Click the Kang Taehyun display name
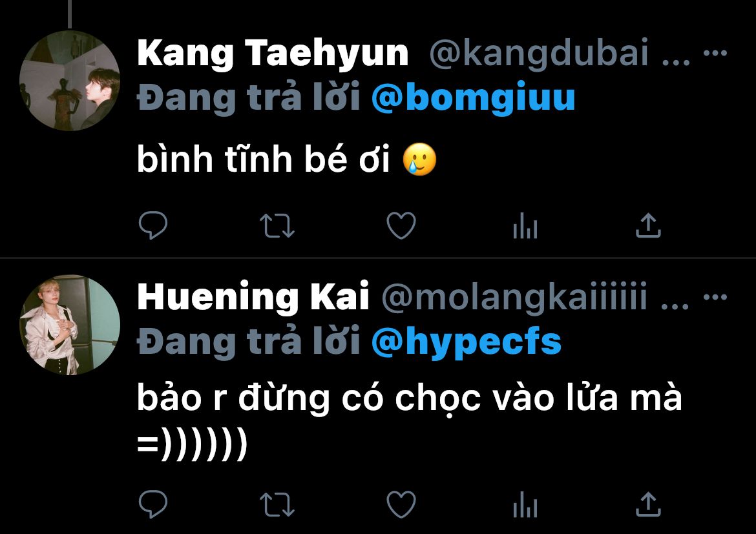The image size is (756, 534). [273, 54]
